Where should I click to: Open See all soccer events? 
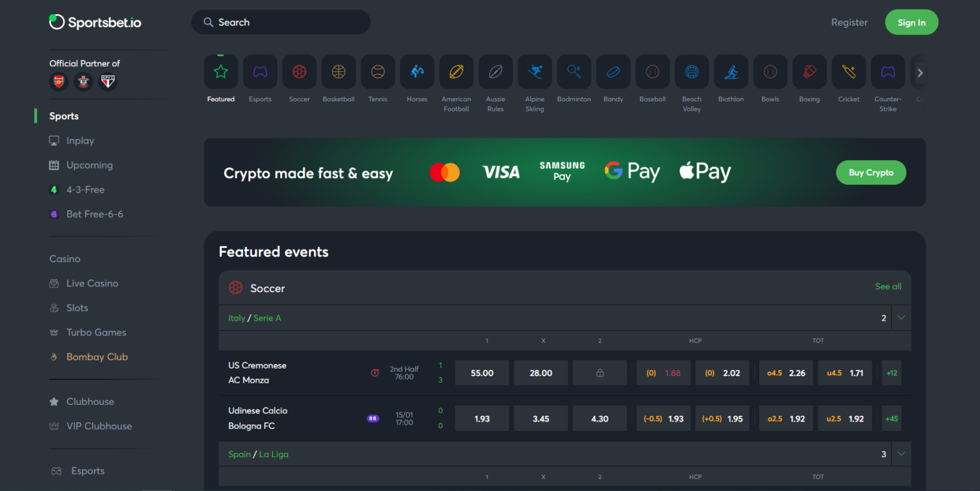888,286
